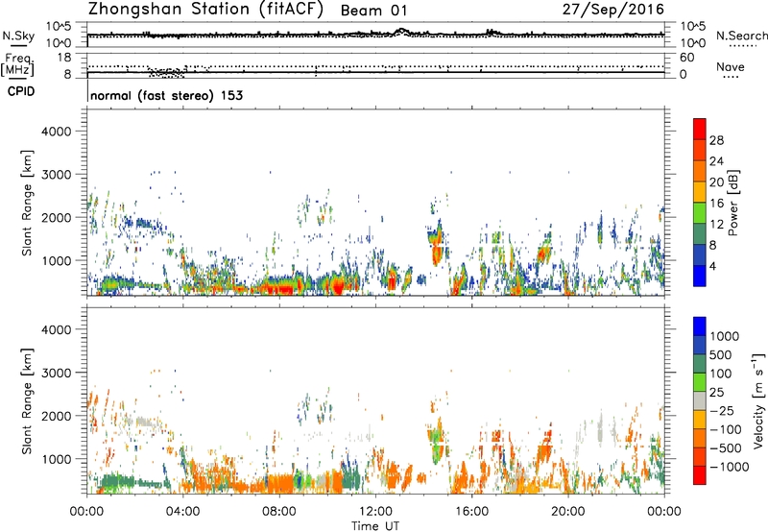Viewport: 768px width, 532px height.
Task: Click the '1000' value on Velocity colorbar
Action: (724, 336)
